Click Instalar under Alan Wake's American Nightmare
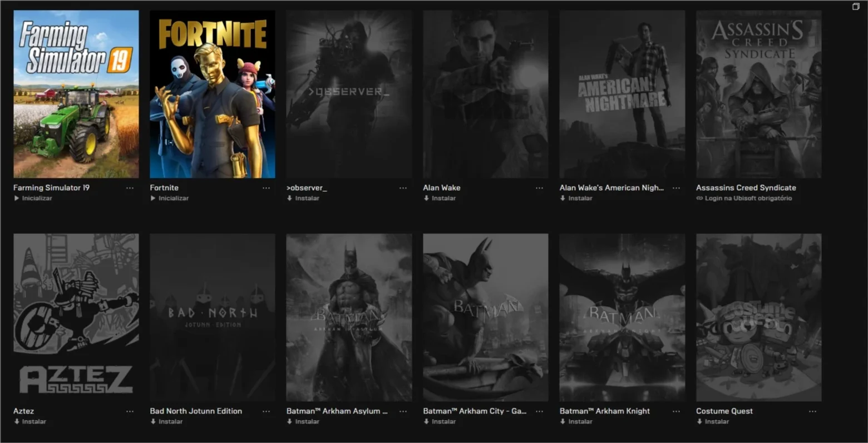The height and width of the screenshot is (443, 868). pos(576,198)
